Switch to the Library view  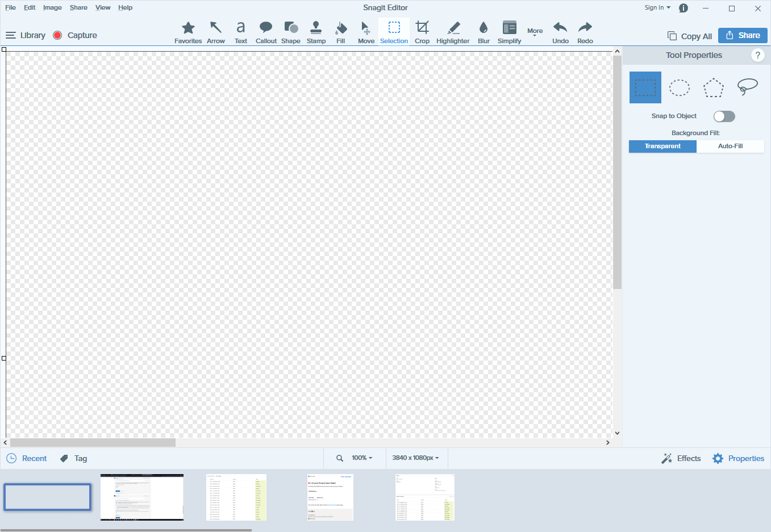click(26, 35)
